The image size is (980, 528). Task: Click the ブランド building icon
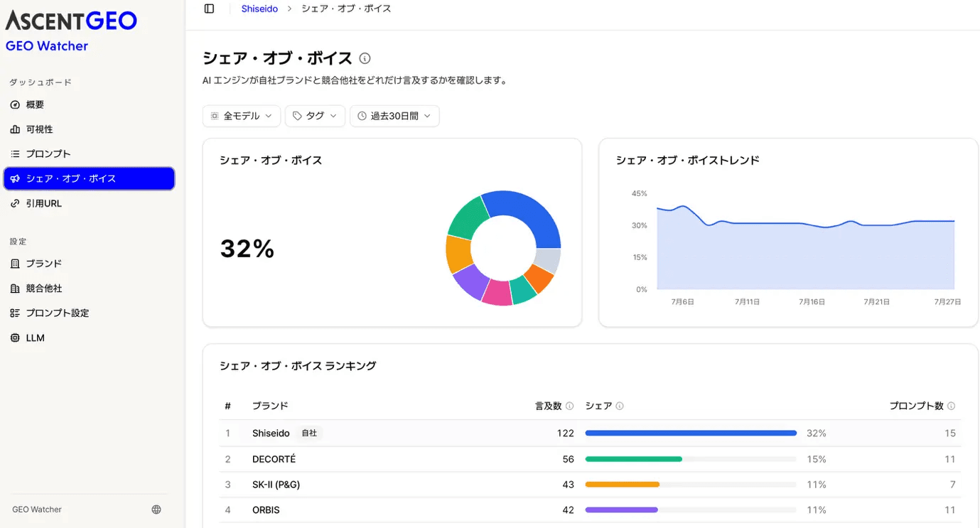15,264
